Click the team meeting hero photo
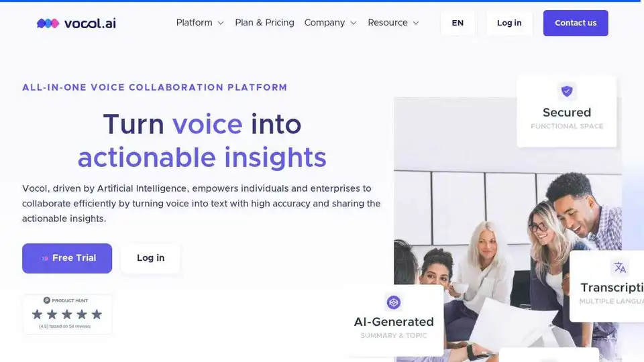The image size is (644, 362). click(483, 221)
